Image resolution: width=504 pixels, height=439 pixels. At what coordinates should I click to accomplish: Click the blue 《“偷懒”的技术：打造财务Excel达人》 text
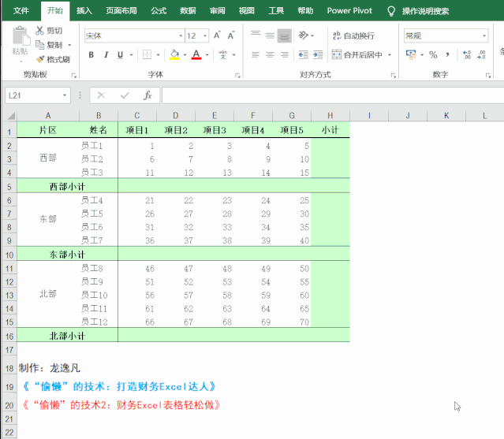(x=119, y=386)
